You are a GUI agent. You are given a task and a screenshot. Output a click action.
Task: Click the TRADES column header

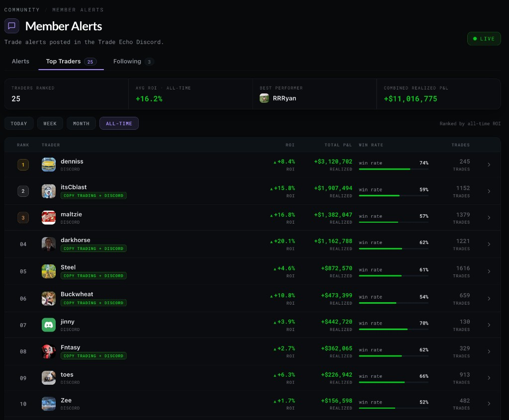[461, 145]
